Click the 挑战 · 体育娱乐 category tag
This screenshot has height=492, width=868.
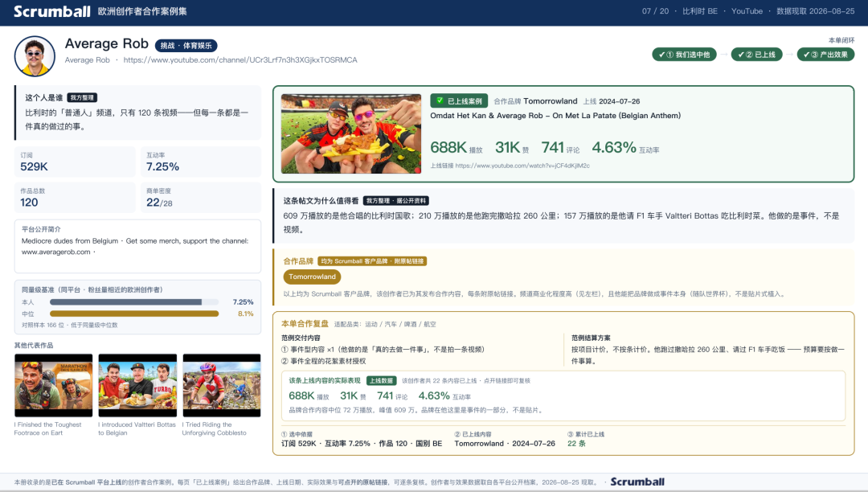click(186, 45)
